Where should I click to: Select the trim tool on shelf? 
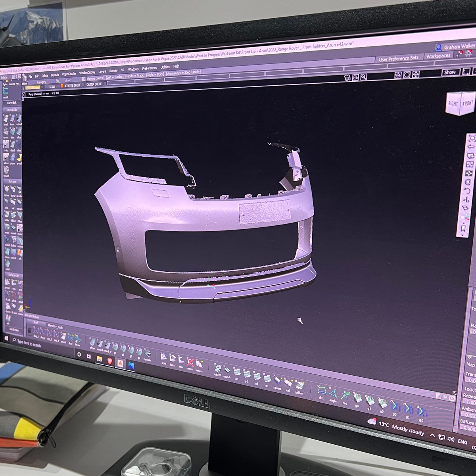point(181,362)
